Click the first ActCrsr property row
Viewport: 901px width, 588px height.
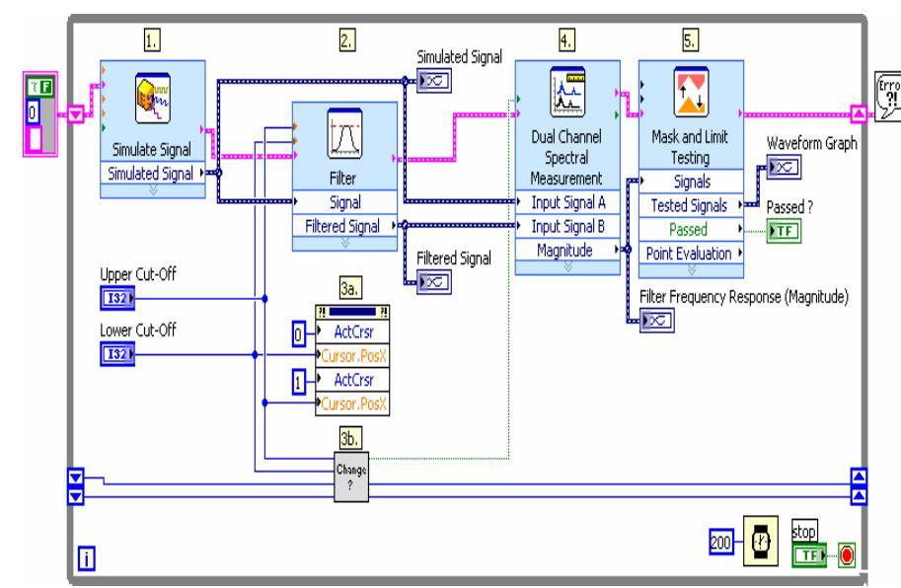(353, 331)
